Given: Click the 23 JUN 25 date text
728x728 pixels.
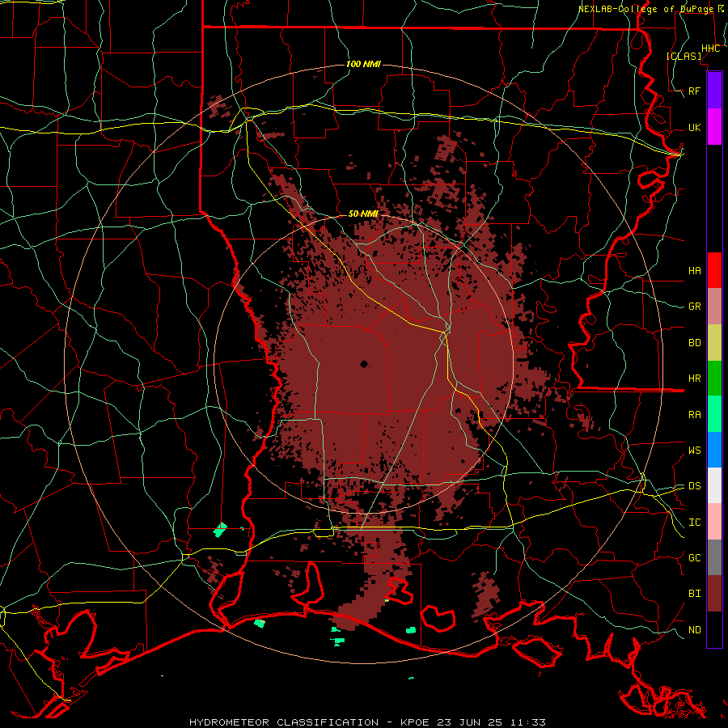Looking at the screenshot, I should click(470, 722).
